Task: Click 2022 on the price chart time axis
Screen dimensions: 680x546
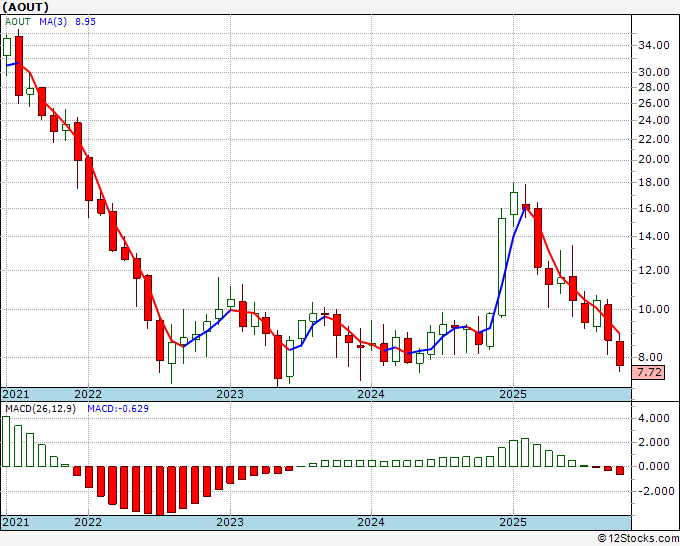Action: [x=88, y=394]
